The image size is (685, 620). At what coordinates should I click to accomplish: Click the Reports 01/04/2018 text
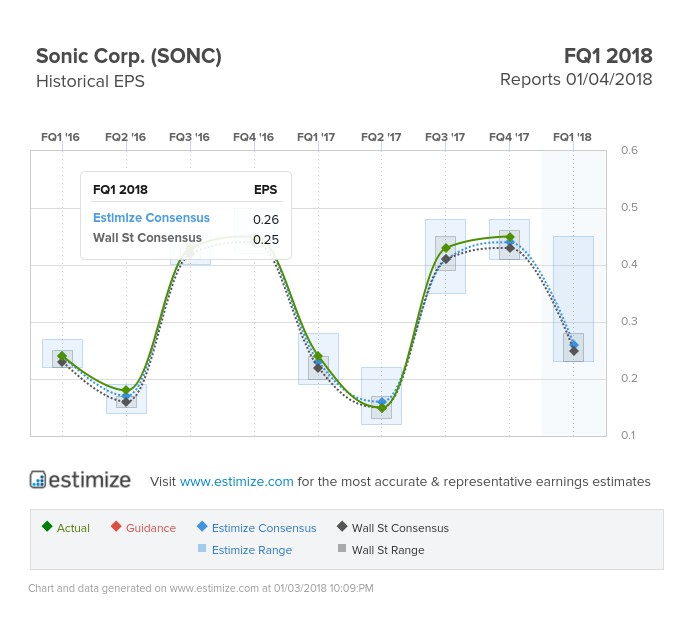coord(576,80)
